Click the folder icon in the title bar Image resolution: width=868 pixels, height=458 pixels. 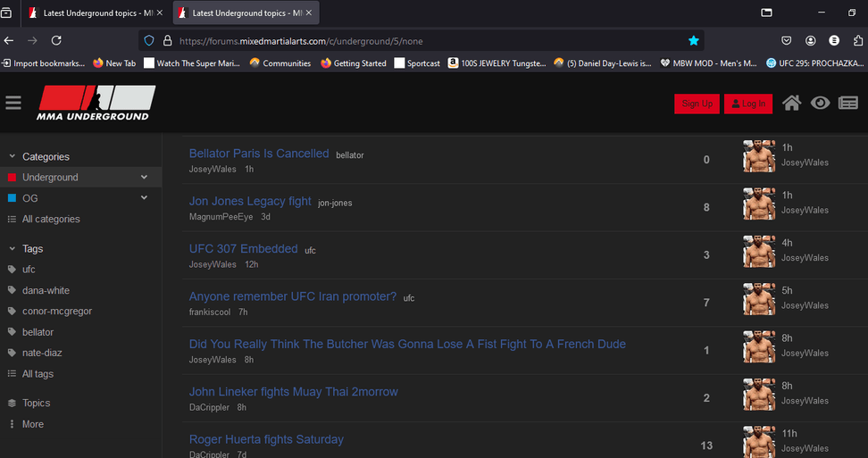point(767,12)
